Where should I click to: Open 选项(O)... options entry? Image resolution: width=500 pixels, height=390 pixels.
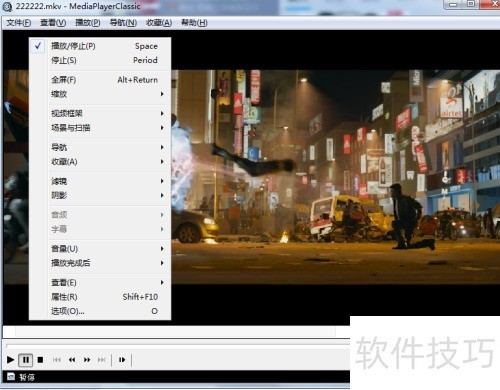click(x=100, y=311)
